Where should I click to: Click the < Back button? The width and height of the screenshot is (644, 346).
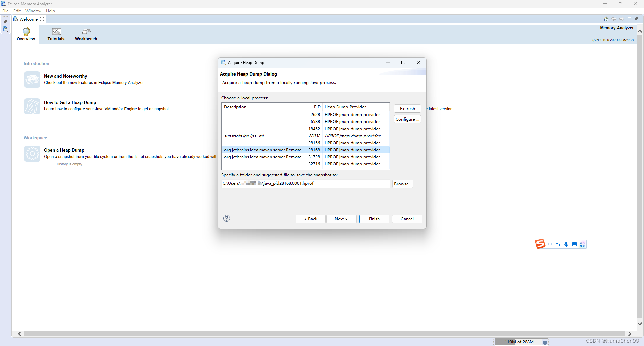click(310, 219)
